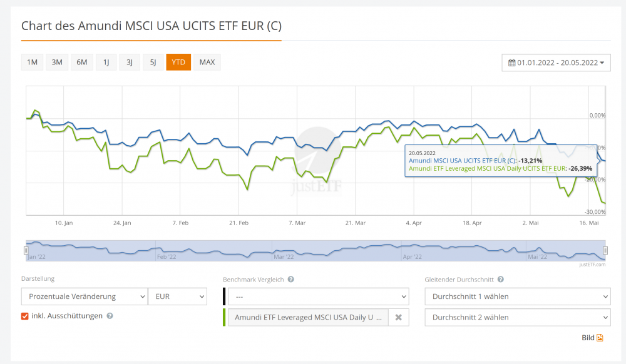Expand the Durchschnitt 1 wählen dropdown
The image size is (626, 364).
517,296
